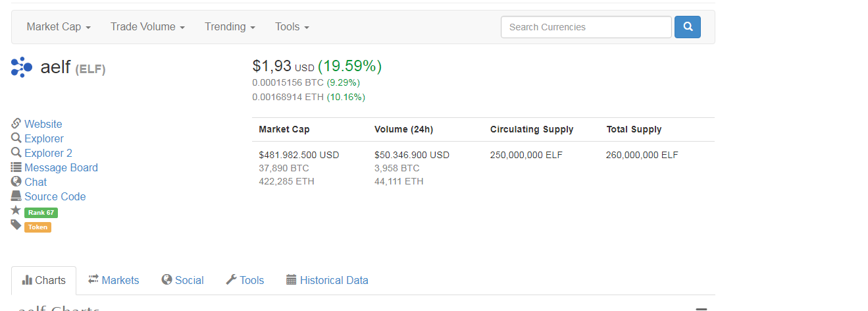Open the Tools dropdown in navbar
Image resolution: width=868 pixels, height=311 pixels.
[x=292, y=27]
